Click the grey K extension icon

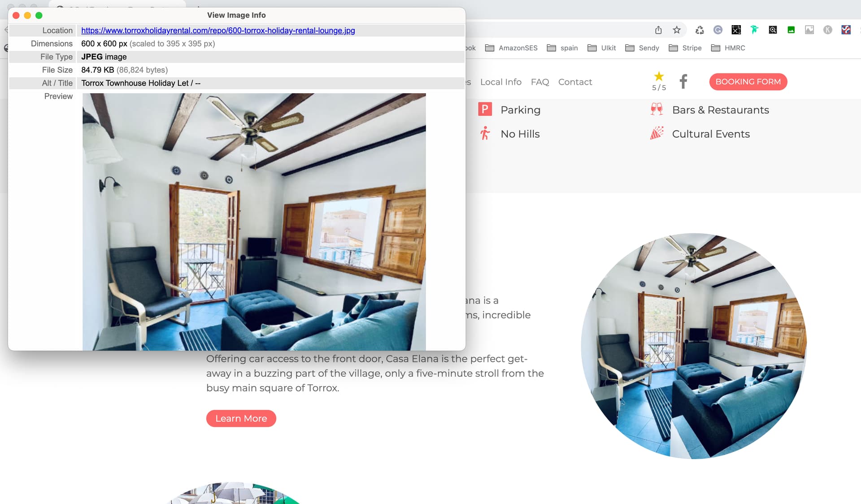tap(828, 30)
